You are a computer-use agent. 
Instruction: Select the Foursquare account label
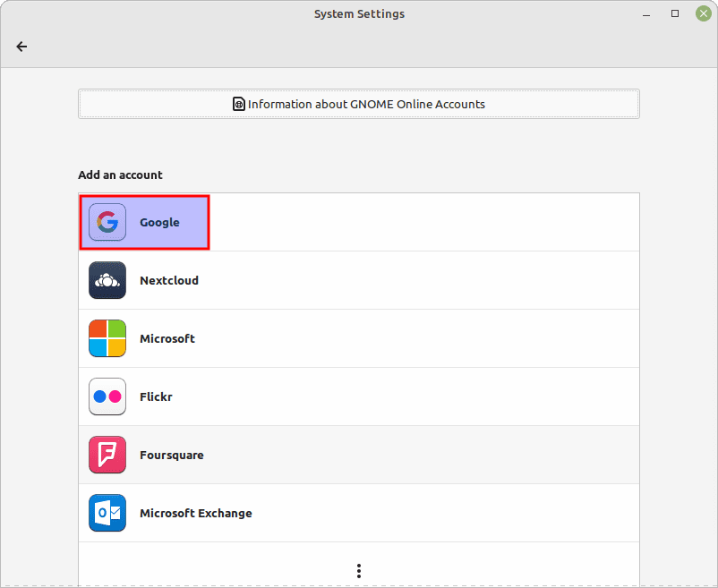click(x=172, y=455)
